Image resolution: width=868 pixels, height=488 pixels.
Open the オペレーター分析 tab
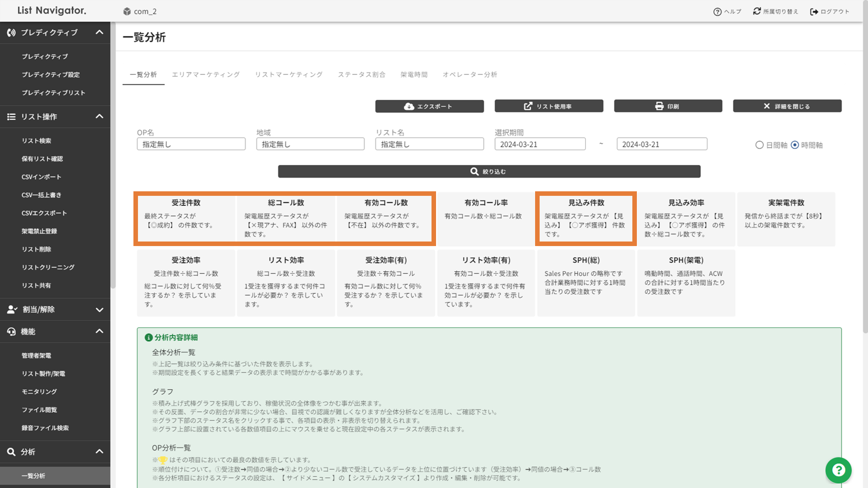[470, 75]
